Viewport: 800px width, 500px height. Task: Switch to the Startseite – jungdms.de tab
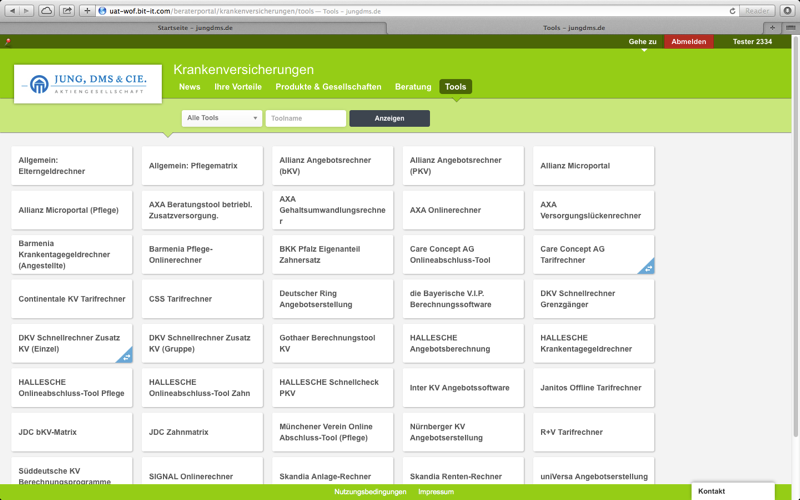194,28
